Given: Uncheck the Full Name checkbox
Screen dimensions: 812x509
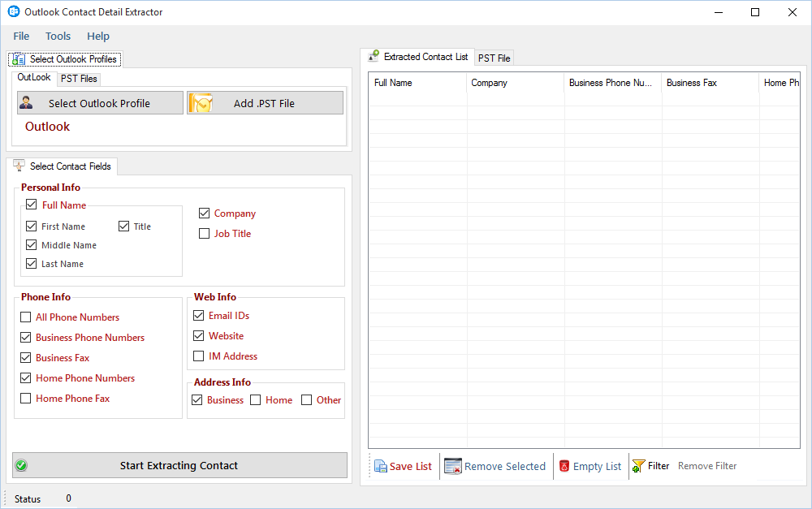Looking at the screenshot, I should coord(32,205).
